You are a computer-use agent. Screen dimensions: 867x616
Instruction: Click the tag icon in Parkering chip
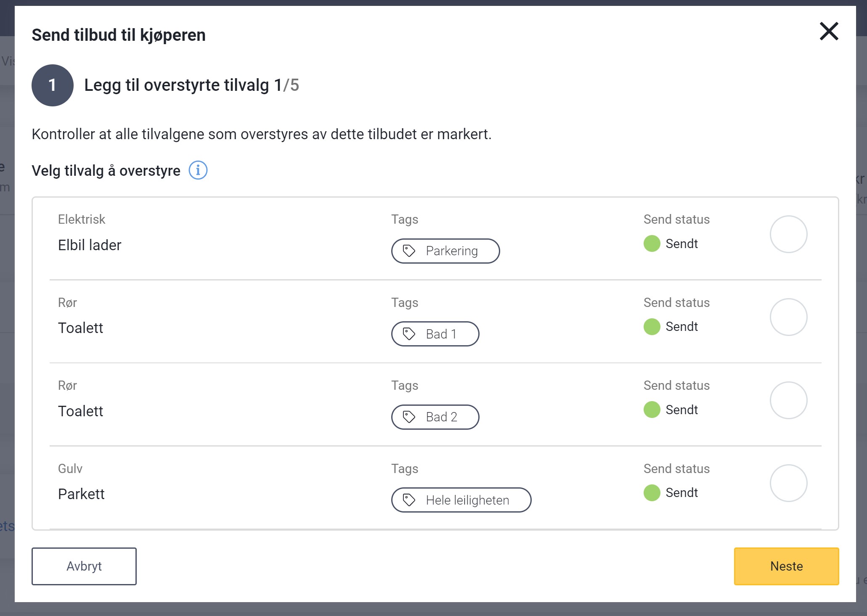click(x=409, y=251)
